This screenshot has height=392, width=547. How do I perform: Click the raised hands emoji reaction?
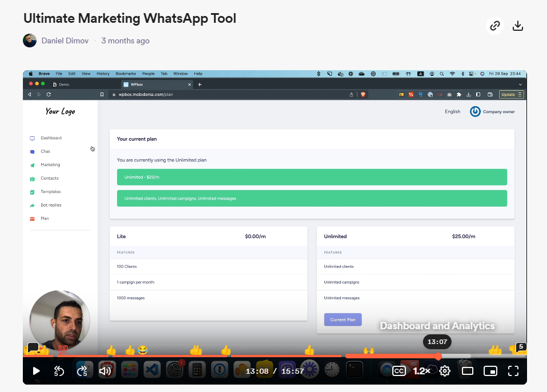[369, 350]
